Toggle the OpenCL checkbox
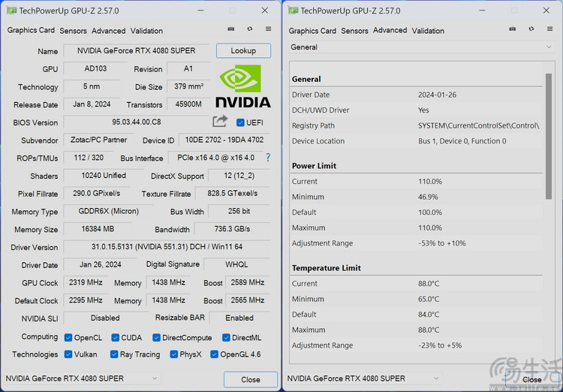This screenshot has width=563, height=392. [68, 338]
